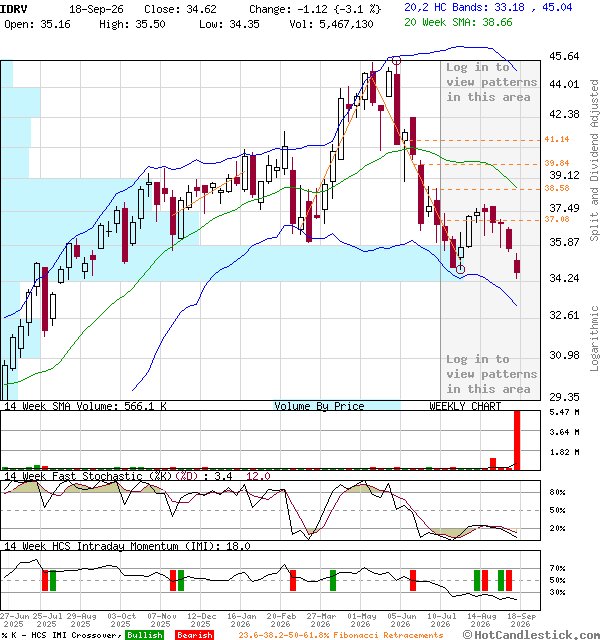
Task: Click the 41.14 Fibonacci retracement label
Action: [x=557, y=139]
